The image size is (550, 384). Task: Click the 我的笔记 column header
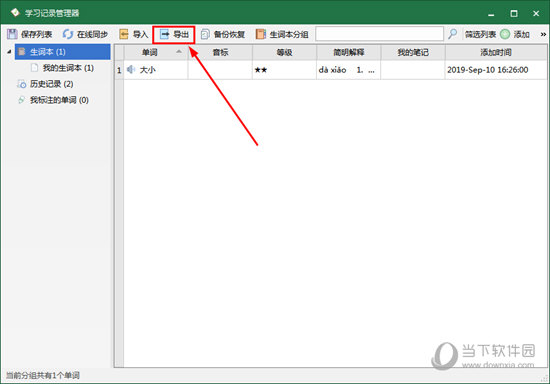click(412, 53)
